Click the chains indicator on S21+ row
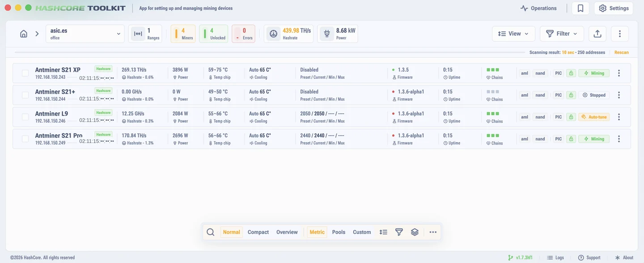 tap(493, 92)
